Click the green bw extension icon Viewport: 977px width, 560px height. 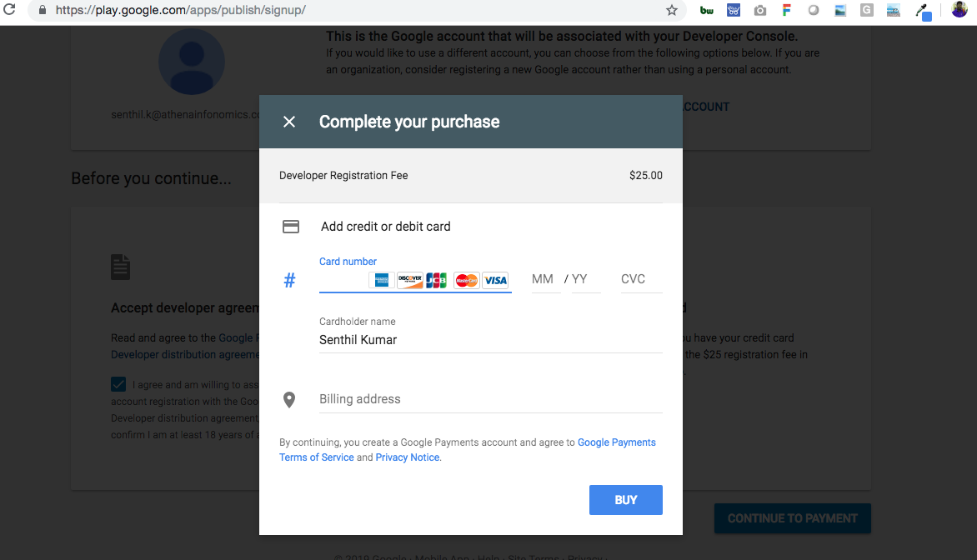tap(707, 10)
